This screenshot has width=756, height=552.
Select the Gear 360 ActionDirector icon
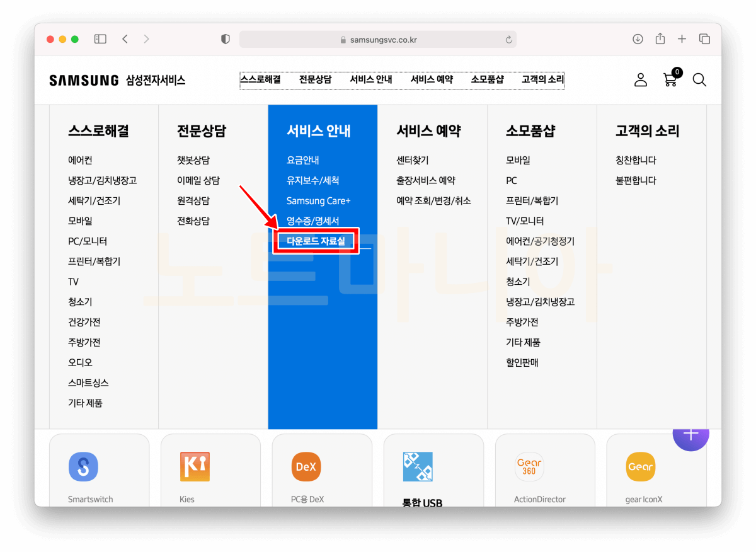click(x=529, y=466)
